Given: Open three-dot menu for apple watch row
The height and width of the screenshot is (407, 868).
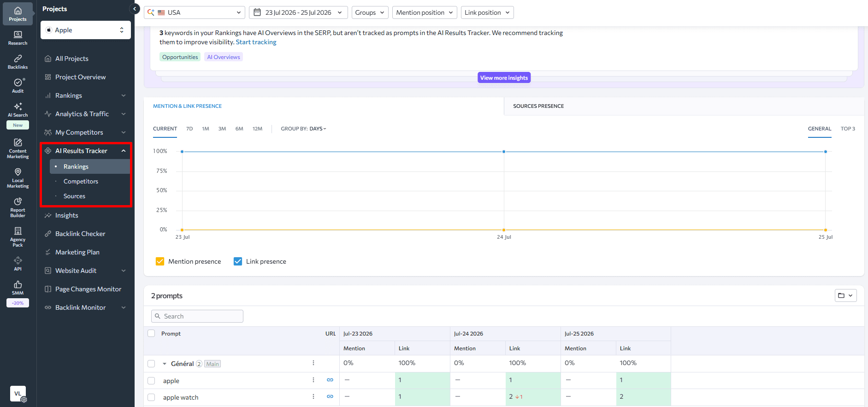Looking at the screenshot, I should pyautogui.click(x=313, y=396).
